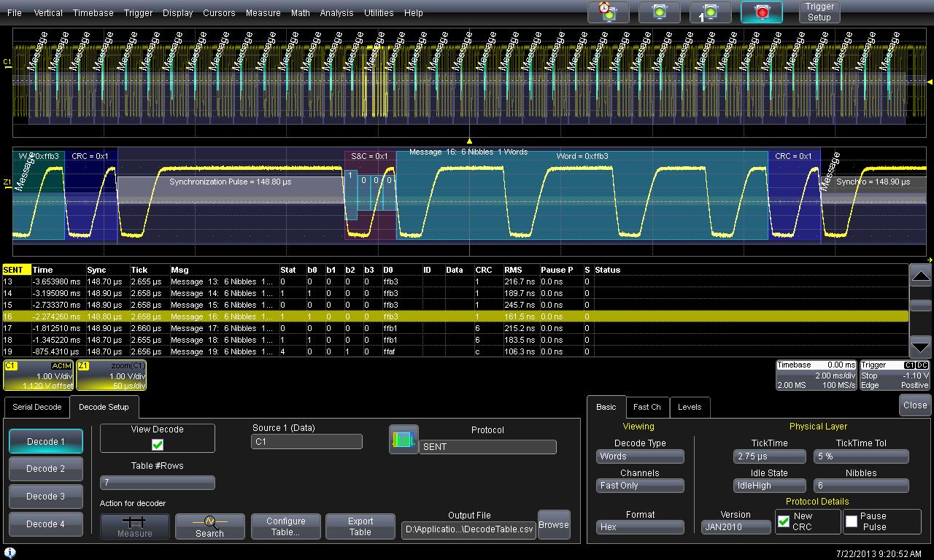Click the Export Table button
Viewport: 934px width, 560px height.
coord(360,526)
